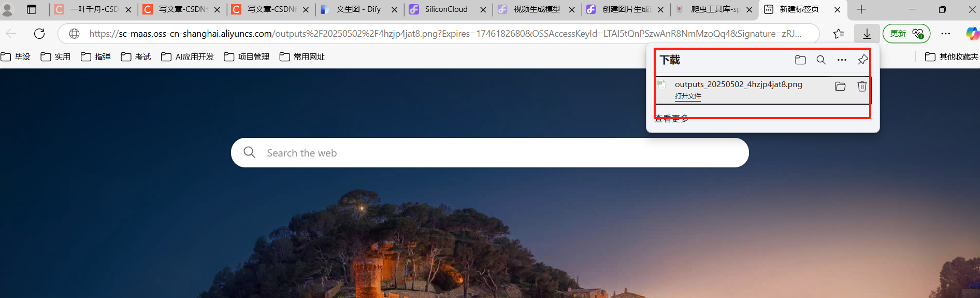
Task: Close the 新建标签页 tab
Action: (x=837, y=9)
